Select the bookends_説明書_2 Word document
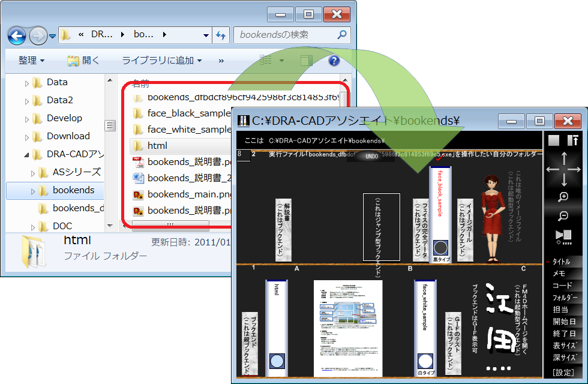 181,178
